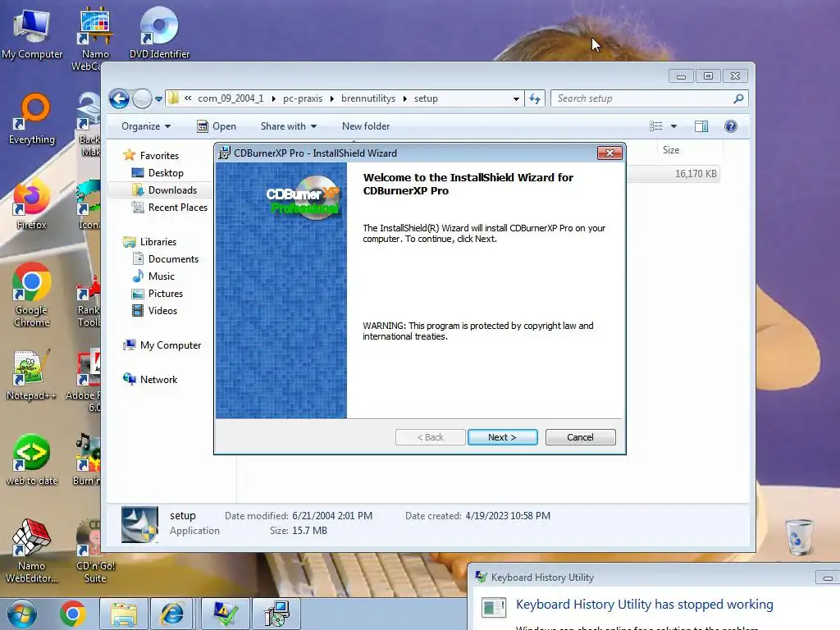
Task: Click the My Computer desktop icon
Action: (32, 34)
